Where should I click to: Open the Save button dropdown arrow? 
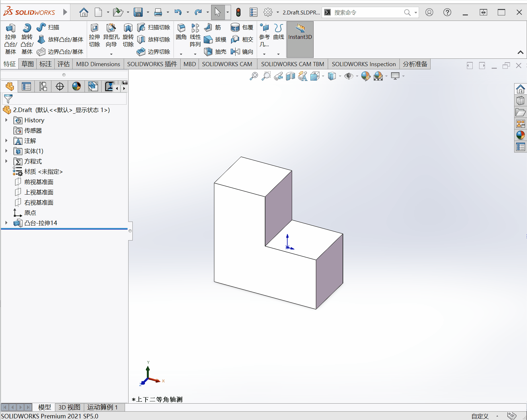point(148,13)
